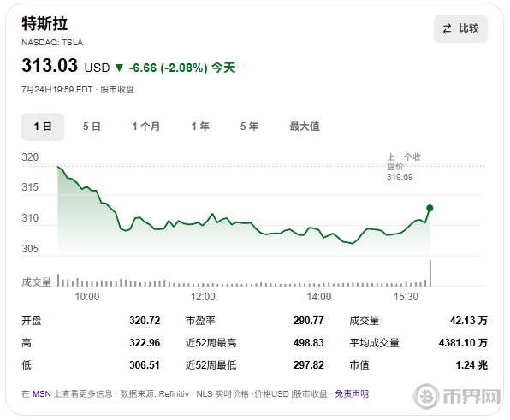510x420 pixels.
Task: Click the 14:00 time axis label
Action: 318,297
